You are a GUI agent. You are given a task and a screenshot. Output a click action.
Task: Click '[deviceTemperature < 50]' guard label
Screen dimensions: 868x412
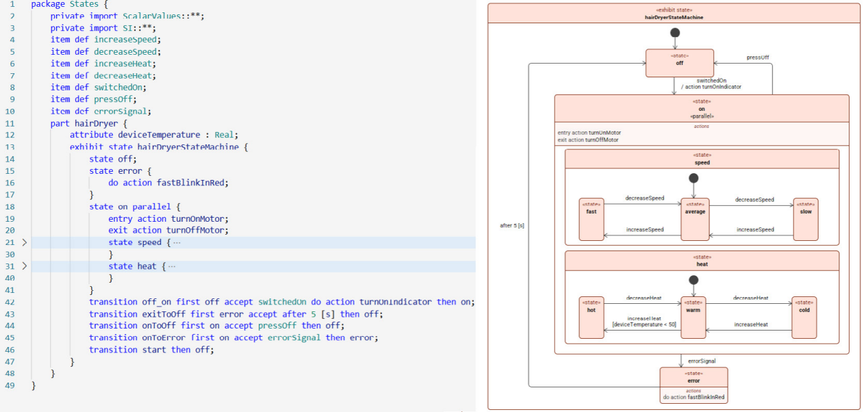[644, 324]
